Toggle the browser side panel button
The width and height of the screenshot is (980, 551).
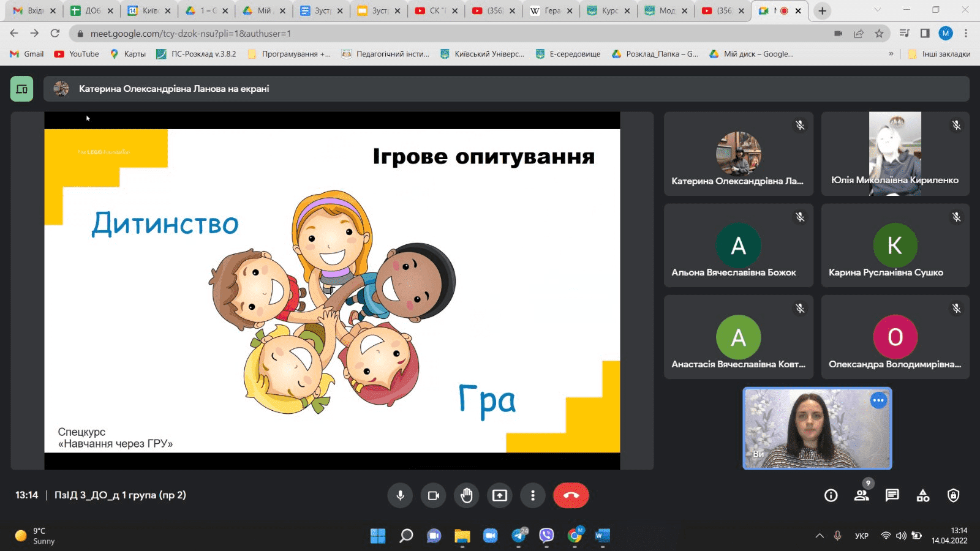pos(925,34)
